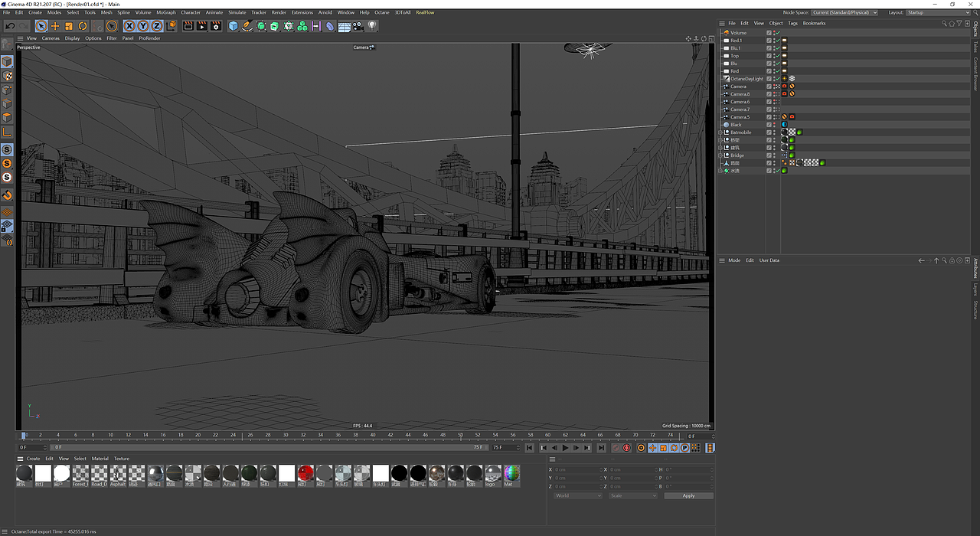
Task: Render to Picture Viewer icon
Action: tap(202, 26)
